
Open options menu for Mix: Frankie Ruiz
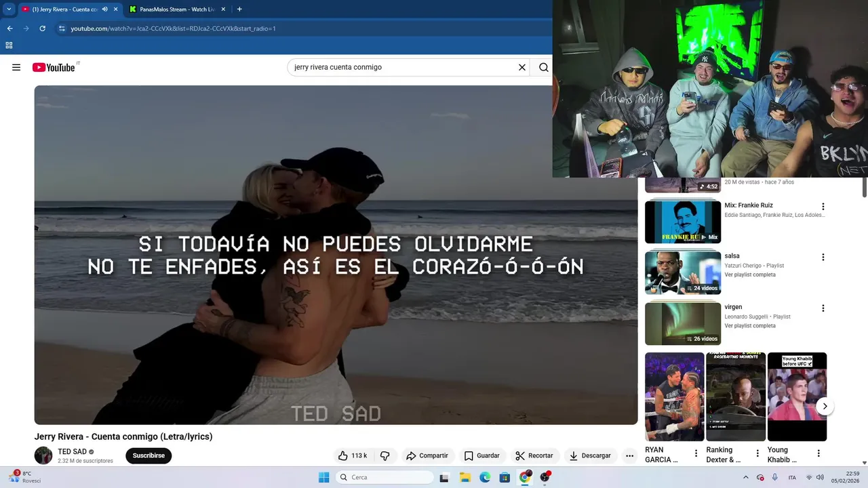pos(823,207)
